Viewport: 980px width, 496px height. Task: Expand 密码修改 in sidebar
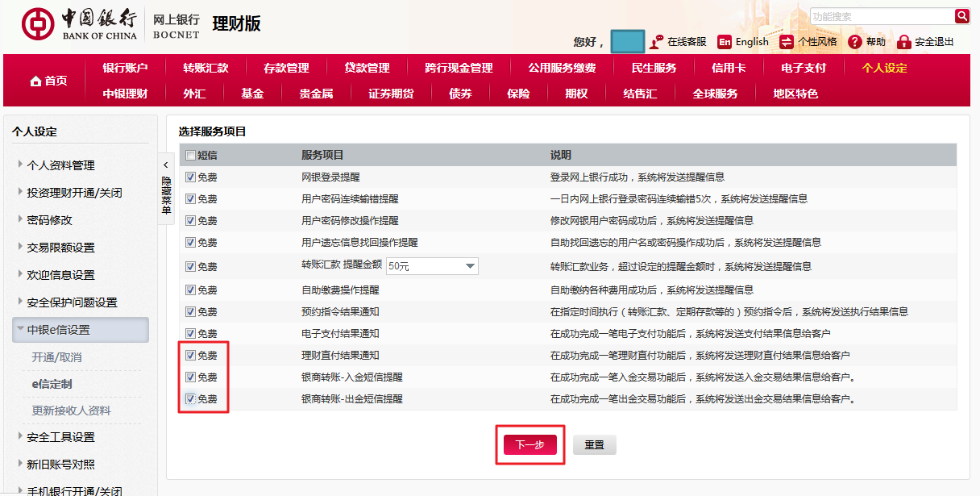coord(49,220)
